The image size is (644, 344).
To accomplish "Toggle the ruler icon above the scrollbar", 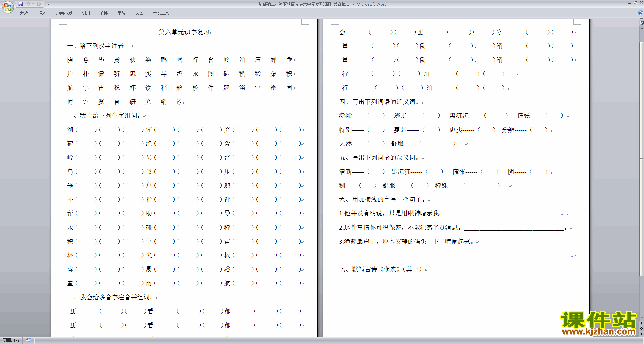I will tap(641, 23).
